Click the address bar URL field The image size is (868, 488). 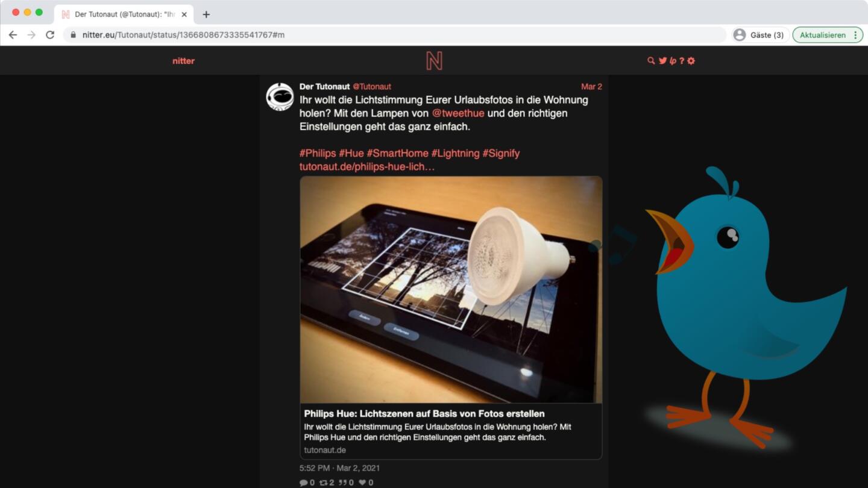pos(395,35)
